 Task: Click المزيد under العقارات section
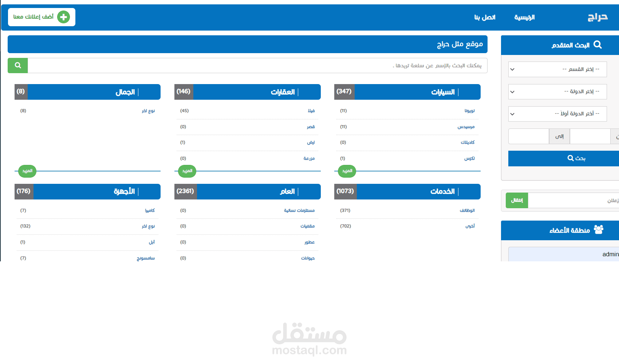187,171
